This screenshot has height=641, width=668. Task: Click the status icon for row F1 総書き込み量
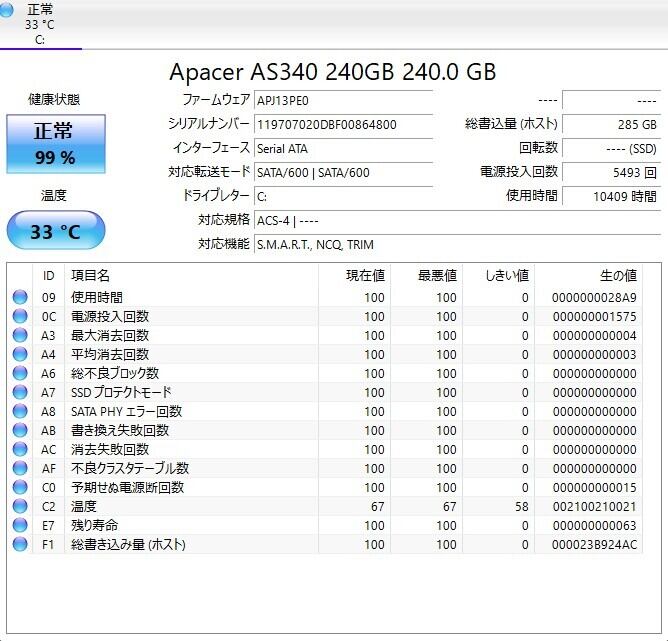click(x=20, y=544)
